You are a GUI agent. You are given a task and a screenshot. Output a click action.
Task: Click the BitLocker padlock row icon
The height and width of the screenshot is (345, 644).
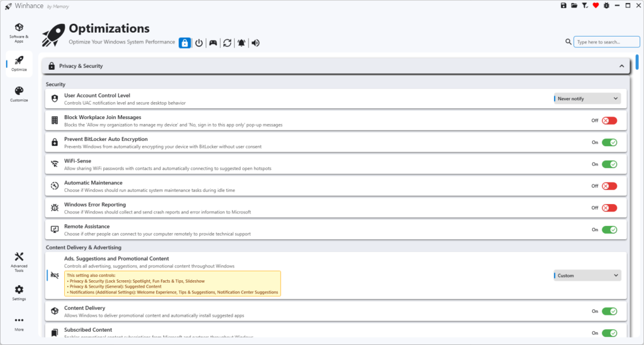(55, 142)
